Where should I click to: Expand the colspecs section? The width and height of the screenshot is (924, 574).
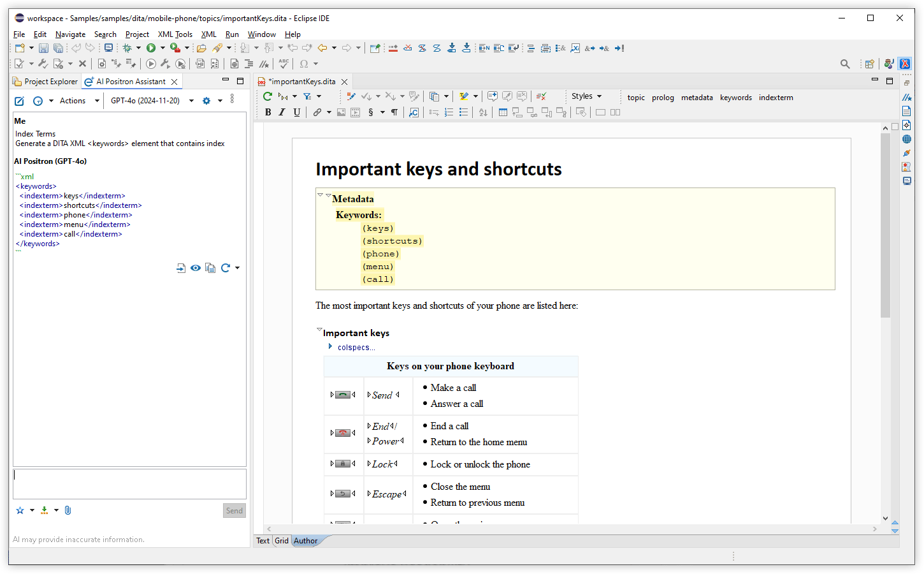tap(330, 346)
